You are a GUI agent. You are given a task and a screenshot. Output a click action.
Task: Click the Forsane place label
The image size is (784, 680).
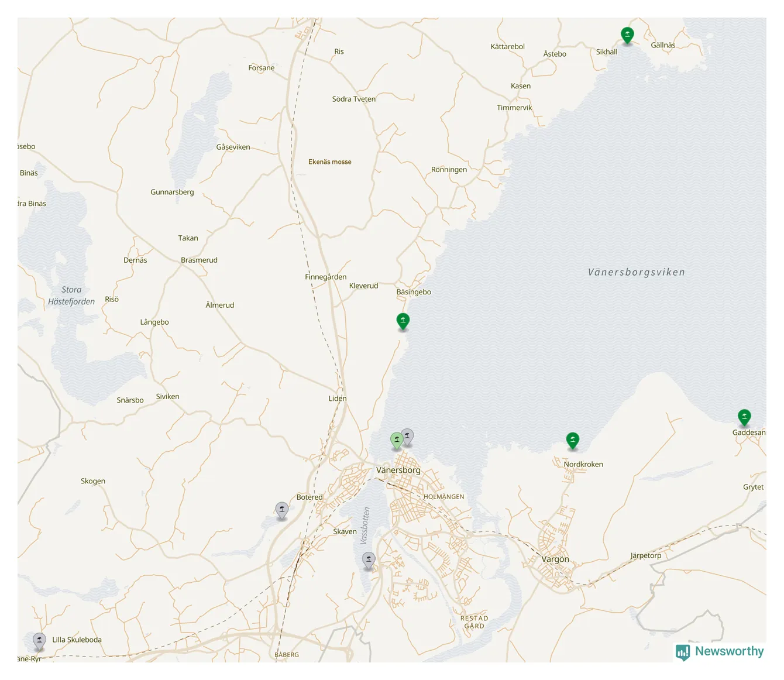click(261, 68)
